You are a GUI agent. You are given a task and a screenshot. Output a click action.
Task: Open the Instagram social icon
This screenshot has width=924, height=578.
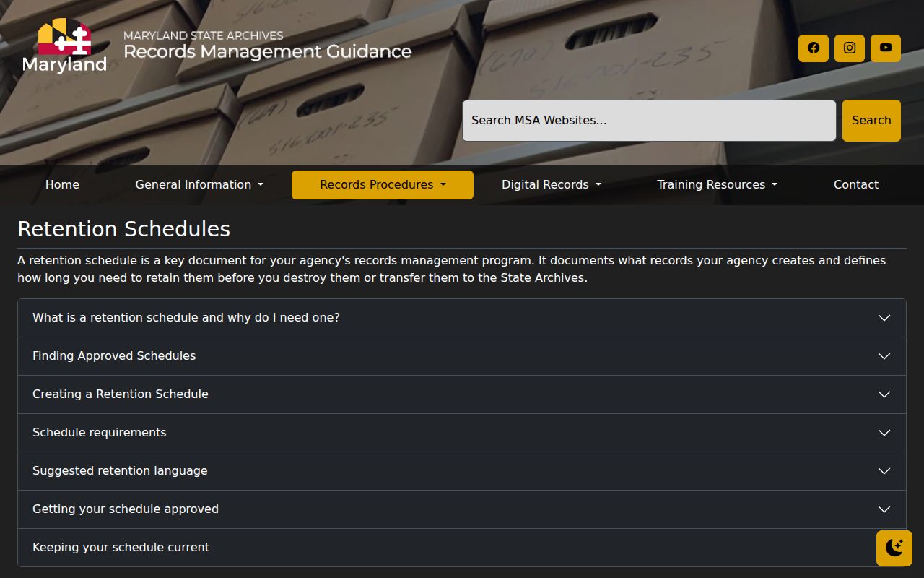coord(850,48)
